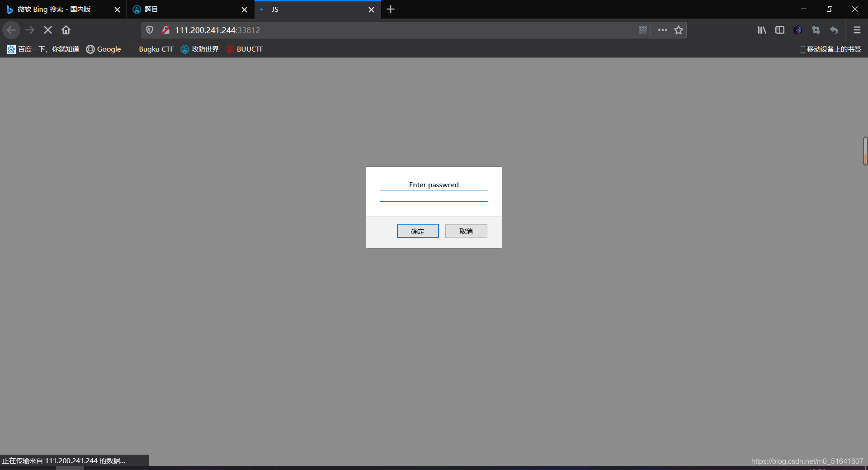Restore down the browser window
The image size is (868, 470).
[x=829, y=9]
